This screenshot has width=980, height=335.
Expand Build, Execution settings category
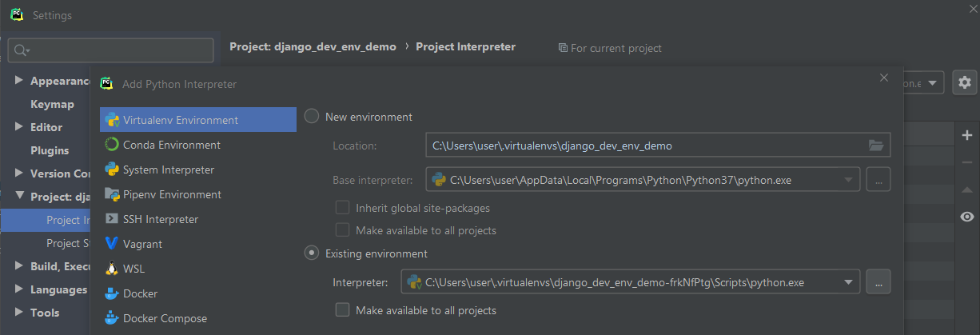point(21,266)
